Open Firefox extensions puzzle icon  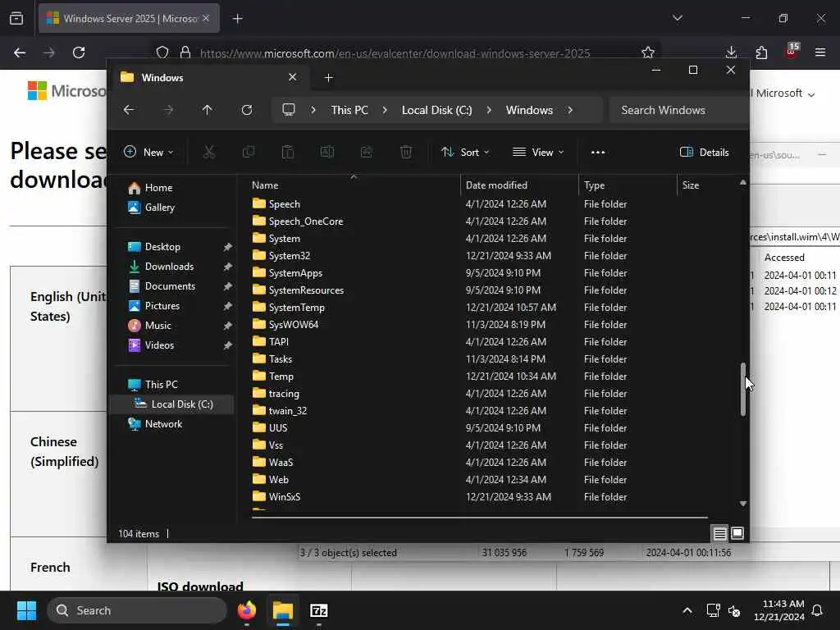point(761,52)
